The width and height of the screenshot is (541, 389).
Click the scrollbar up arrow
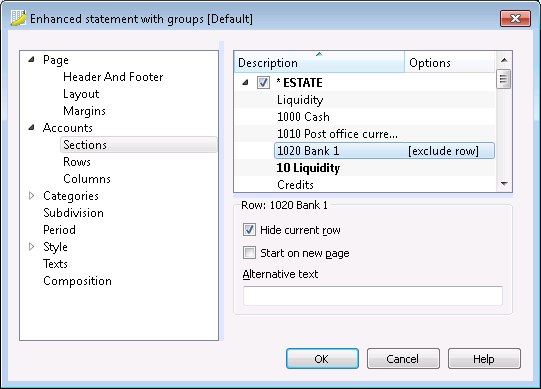click(x=504, y=60)
